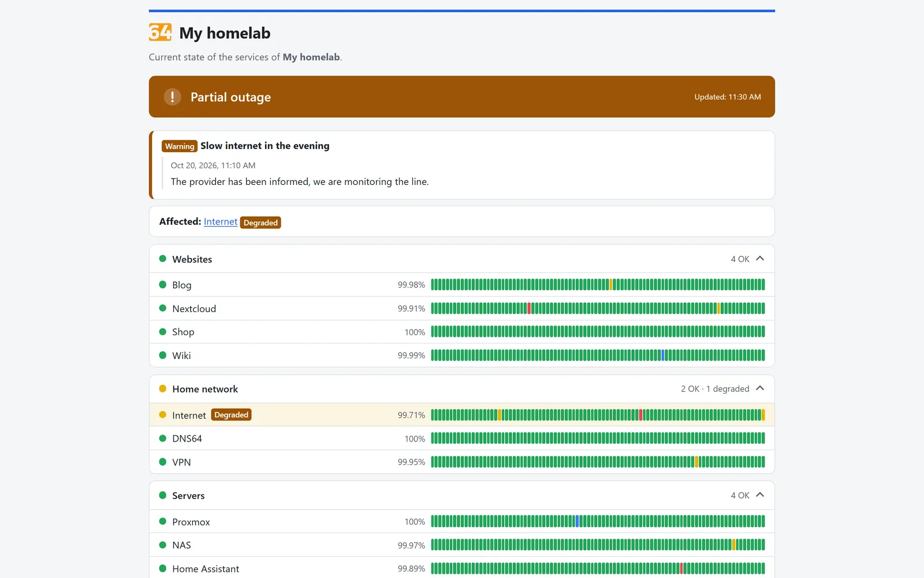Click the exclamation icon in Partial outage banner

coord(172,97)
